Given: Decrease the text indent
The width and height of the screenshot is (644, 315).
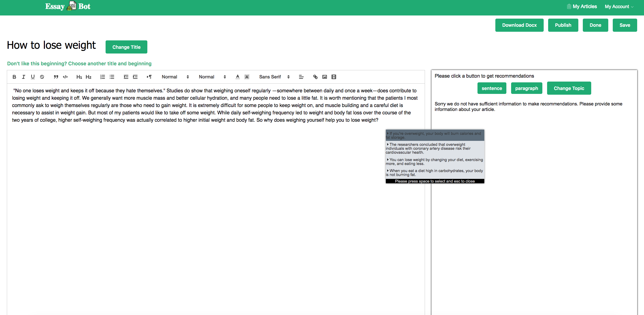Looking at the screenshot, I should click(x=126, y=77).
